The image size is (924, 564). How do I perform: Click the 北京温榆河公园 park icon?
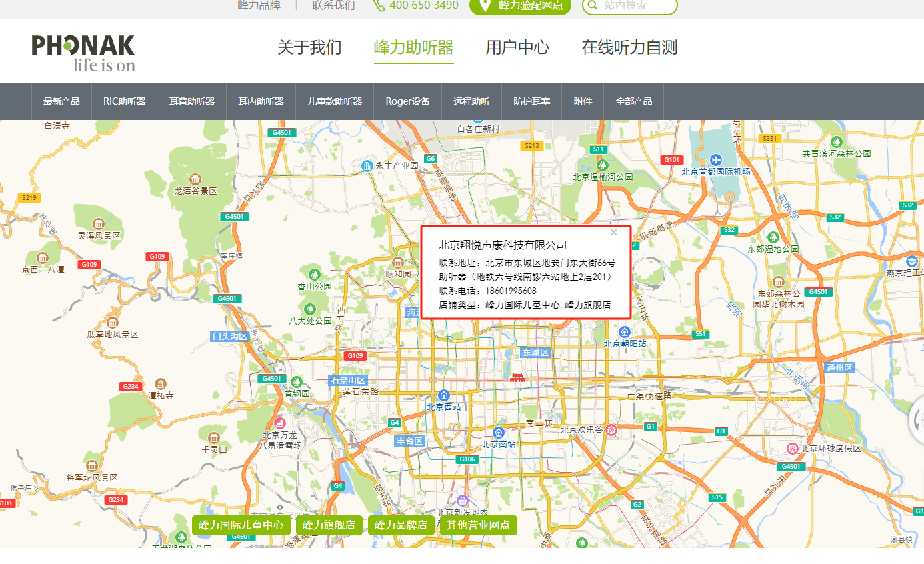pyautogui.click(x=603, y=165)
